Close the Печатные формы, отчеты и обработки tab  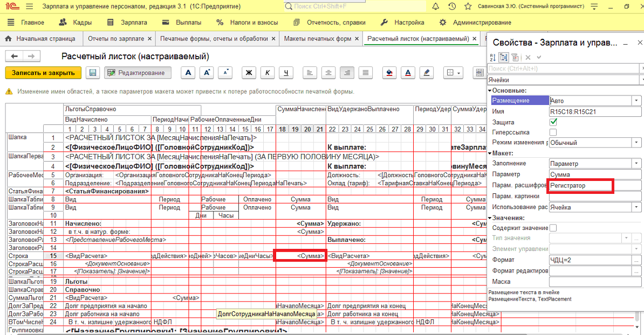(273, 39)
